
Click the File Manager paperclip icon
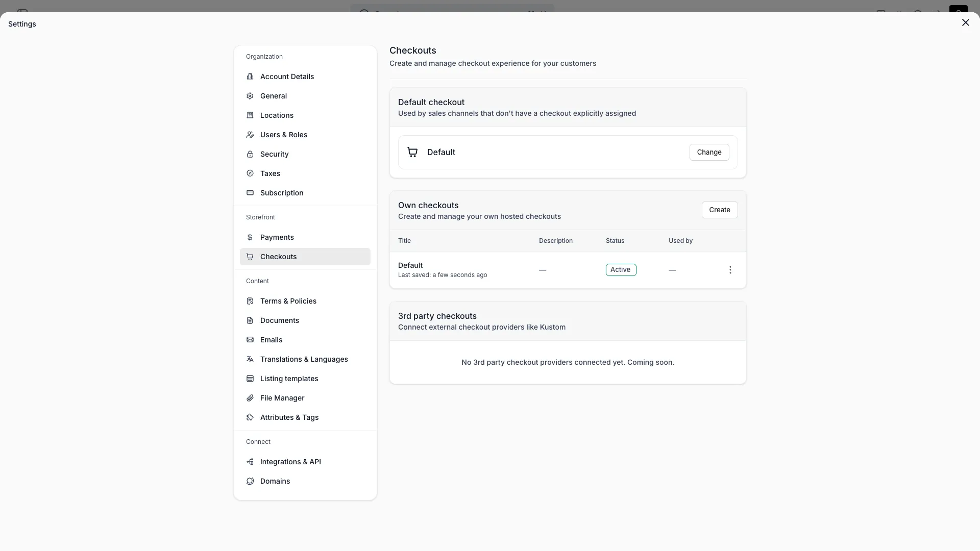(250, 398)
